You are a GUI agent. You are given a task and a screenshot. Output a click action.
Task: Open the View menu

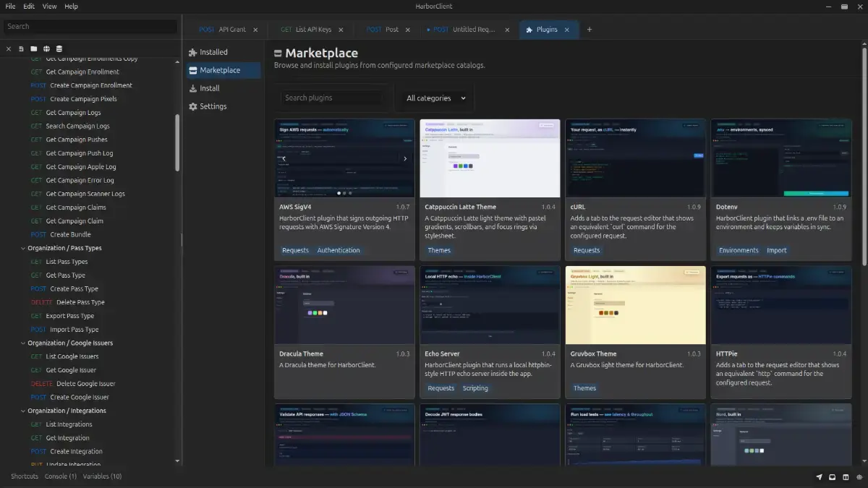(x=49, y=6)
